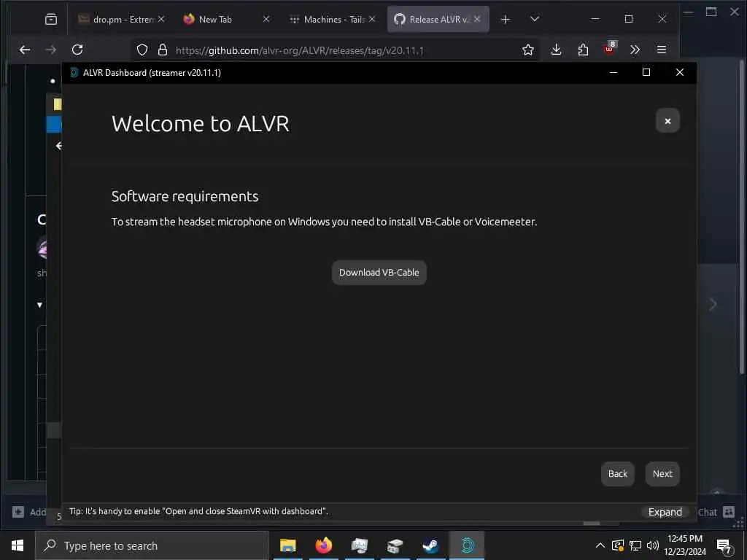
Task: Close the dro.pm tab
Action: [x=161, y=19]
